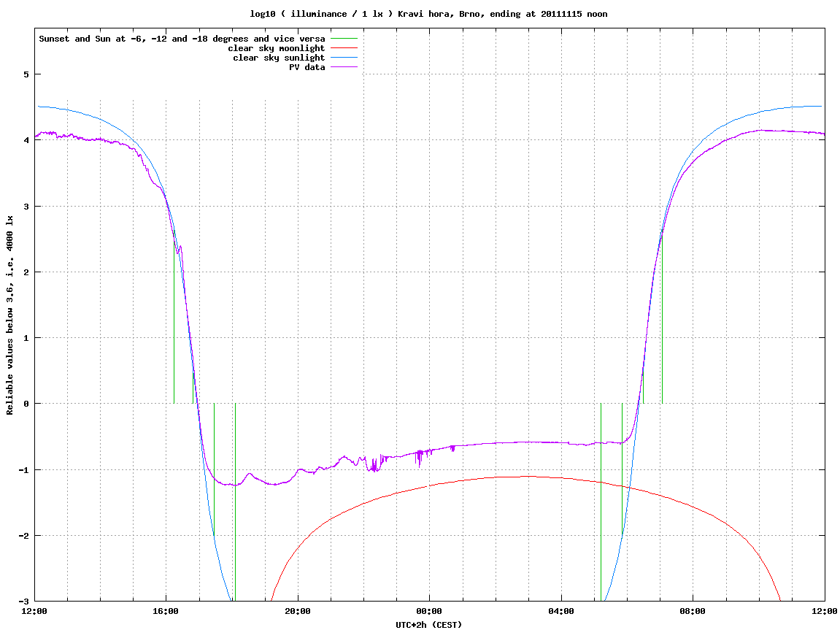The height and width of the screenshot is (630, 840).
Task: Click the 'PV data' legend label
Action: point(307,67)
